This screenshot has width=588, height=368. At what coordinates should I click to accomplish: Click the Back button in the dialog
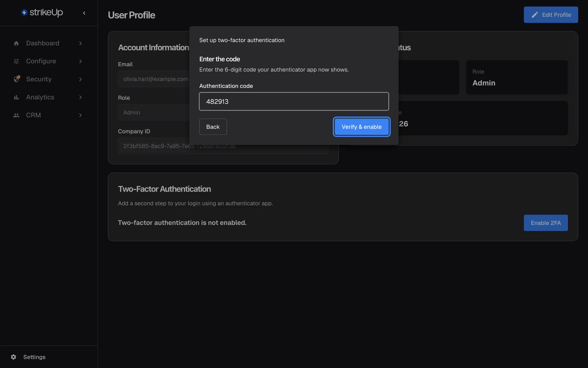213,127
